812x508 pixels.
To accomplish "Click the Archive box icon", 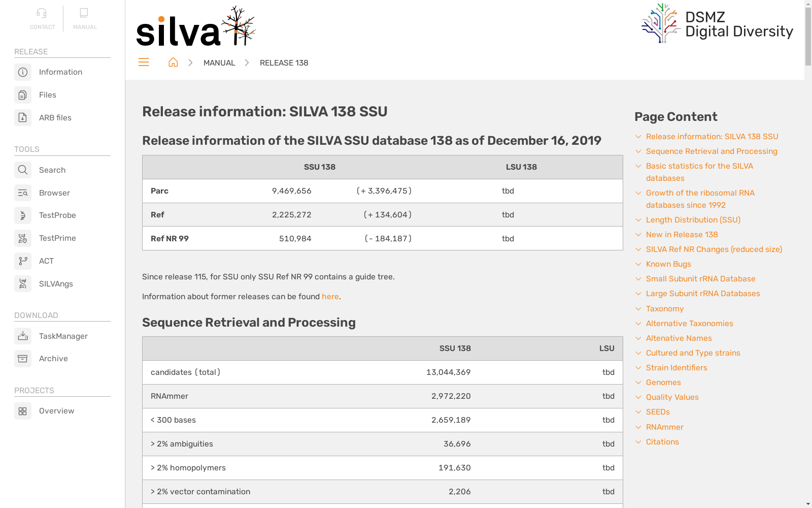I will (23, 359).
